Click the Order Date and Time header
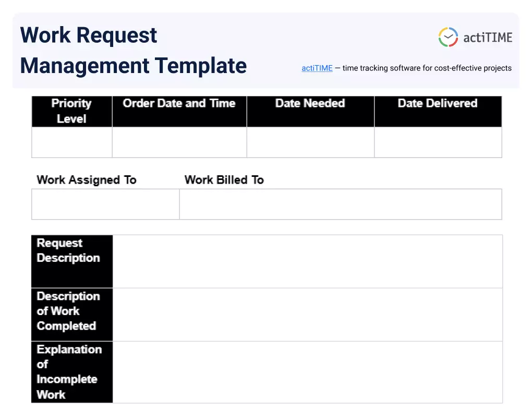The width and height of the screenshot is (532, 409). tap(179, 103)
